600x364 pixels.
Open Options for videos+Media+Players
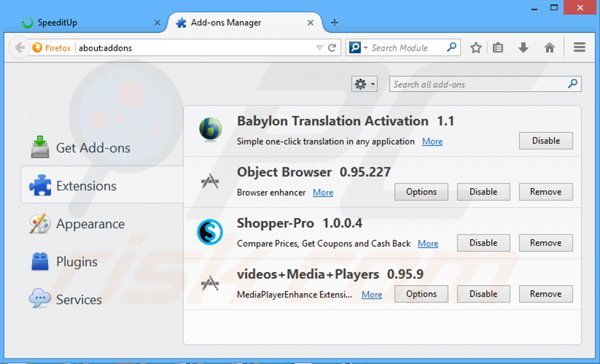tap(421, 294)
